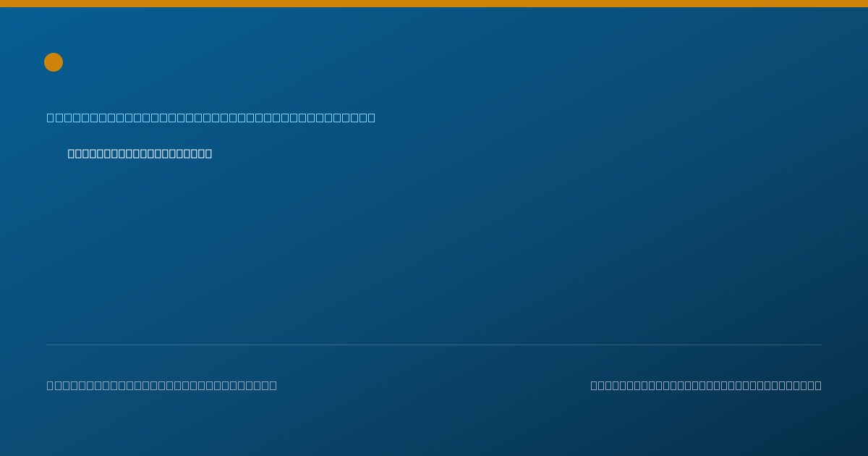868x456 pixels.
Task: Click the right end of the divider line
Action: 820,345
